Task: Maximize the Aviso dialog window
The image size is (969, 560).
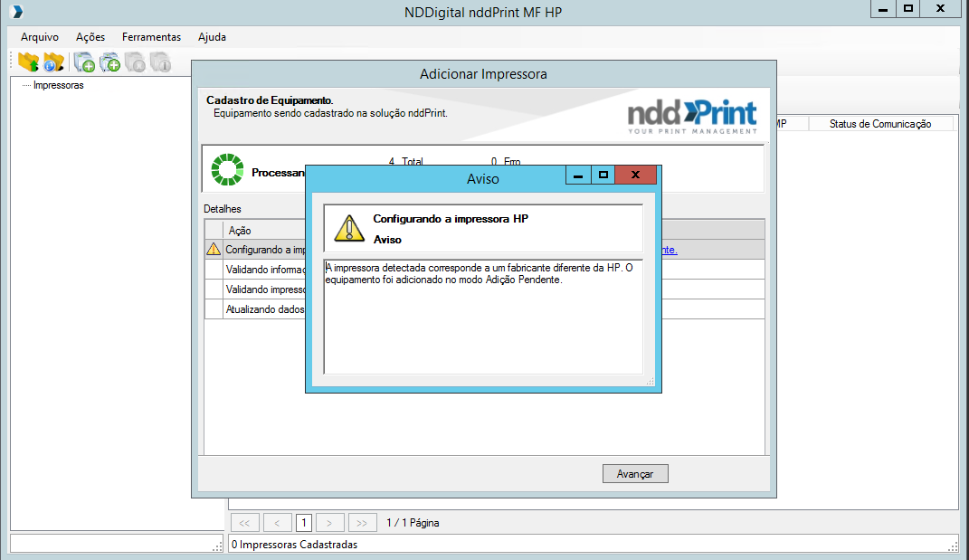Action: 603,176
